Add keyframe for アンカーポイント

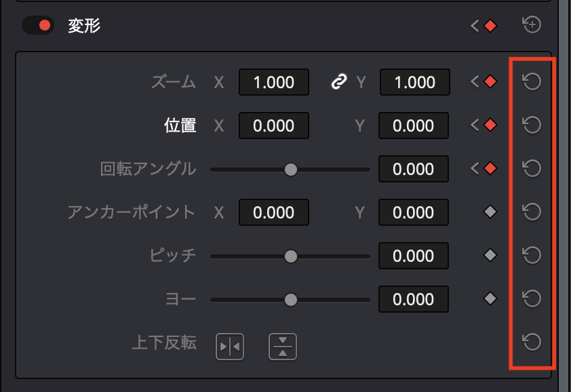(x=490, y=212)
